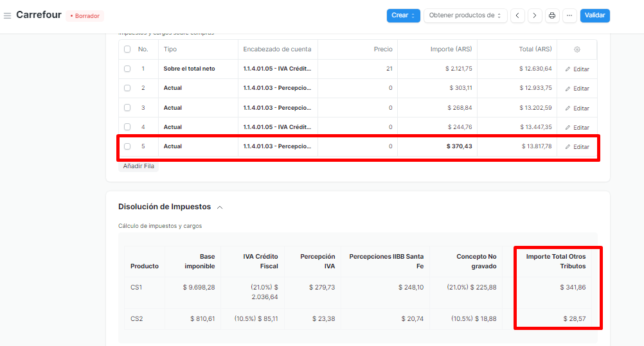The image size is (644, 346).
Task: Click the CS2 product row label
Action: coord(137,318)
